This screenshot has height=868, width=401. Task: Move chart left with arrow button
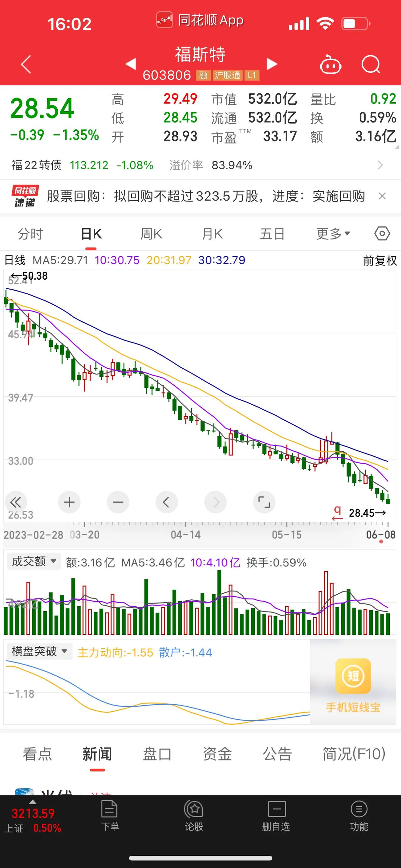(166, 502)
